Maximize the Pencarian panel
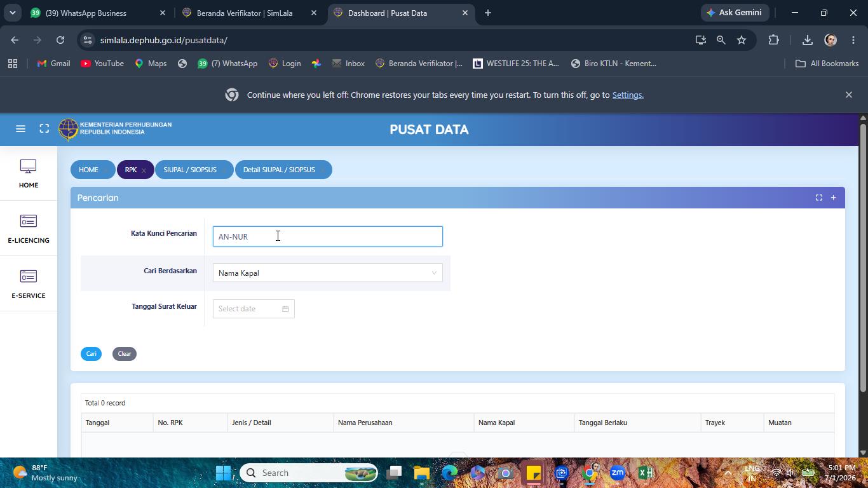868x488 pixels. click(x=818, y=198)
